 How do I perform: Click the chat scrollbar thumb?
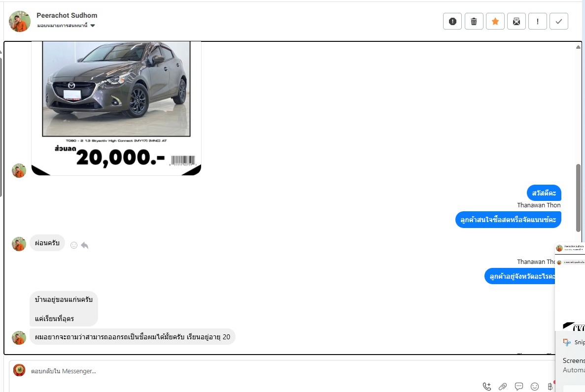pos(578,197)
